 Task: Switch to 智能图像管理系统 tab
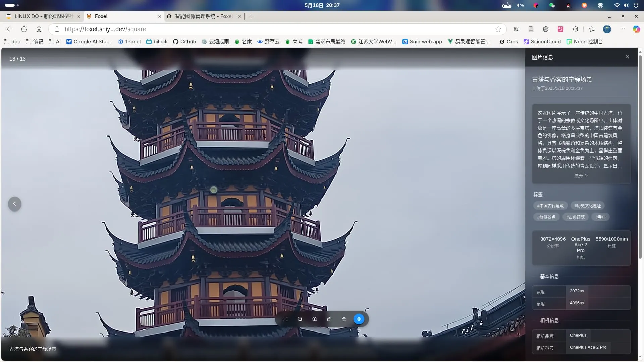tap(203, 16)
